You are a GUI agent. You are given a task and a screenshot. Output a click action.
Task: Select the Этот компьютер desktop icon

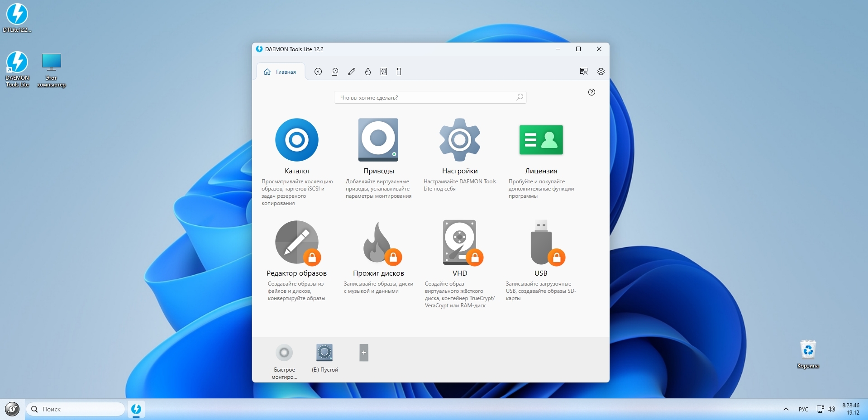pyautogui.click(x=51, y=71)
